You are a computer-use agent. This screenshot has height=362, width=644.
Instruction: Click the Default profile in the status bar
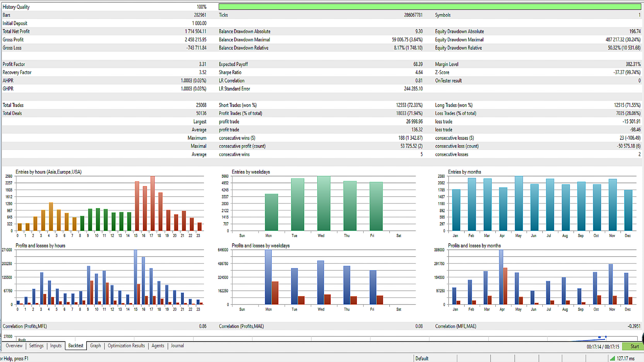click(x=422, y=358)
